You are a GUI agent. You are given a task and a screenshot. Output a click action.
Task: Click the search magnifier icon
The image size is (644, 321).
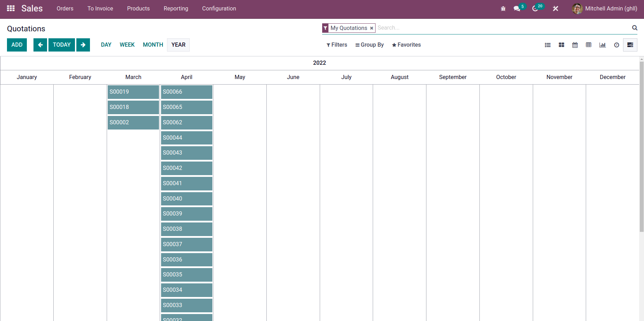(x=635, y=28)
